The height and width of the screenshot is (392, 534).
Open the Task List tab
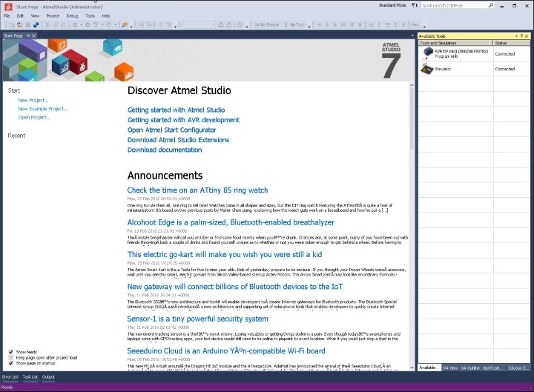coord(30,377)
